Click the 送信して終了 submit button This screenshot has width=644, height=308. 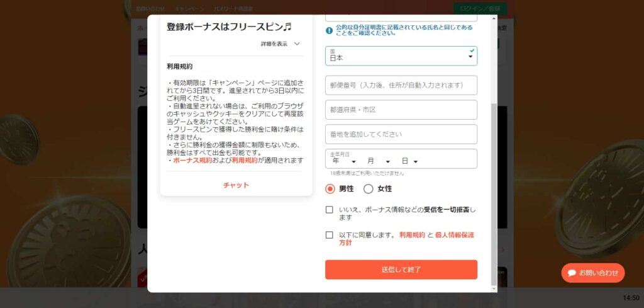401,270
